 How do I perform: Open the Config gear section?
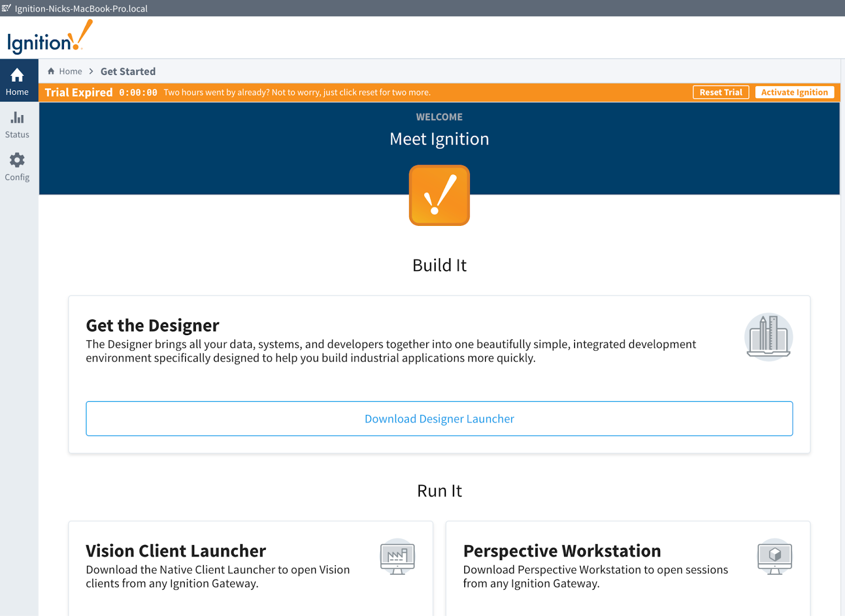17,167
